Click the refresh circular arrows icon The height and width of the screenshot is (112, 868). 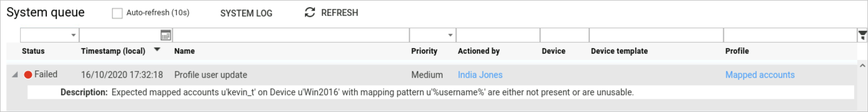309,12
